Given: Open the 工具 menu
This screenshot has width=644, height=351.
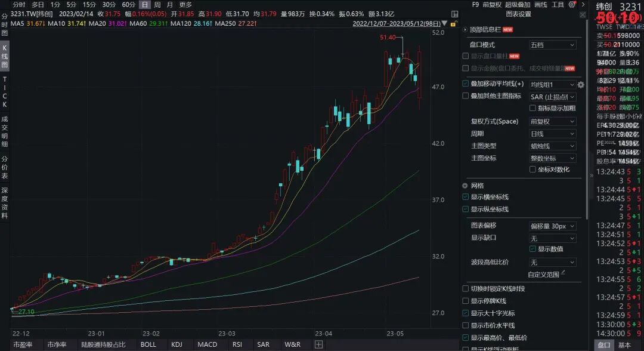Looking at the screenshot, I should (x=558, y=5).
